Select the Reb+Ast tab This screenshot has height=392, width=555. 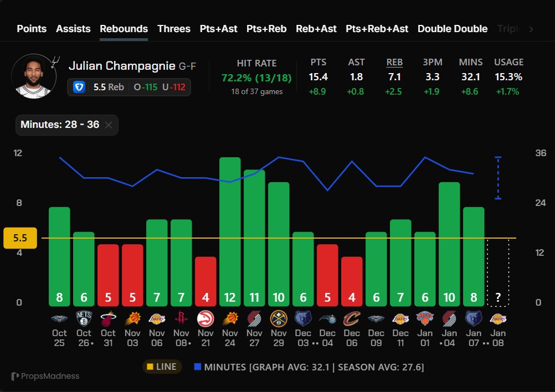[x=316, y=29]
